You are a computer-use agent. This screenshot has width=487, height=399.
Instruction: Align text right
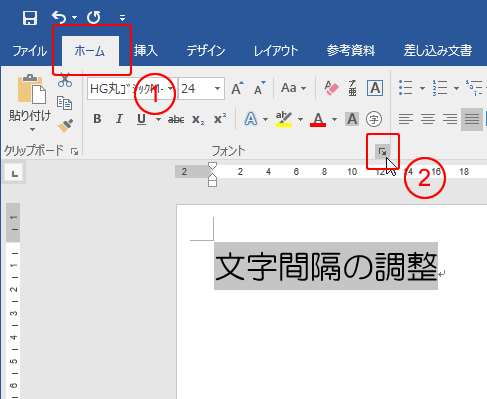pos(450,119)
